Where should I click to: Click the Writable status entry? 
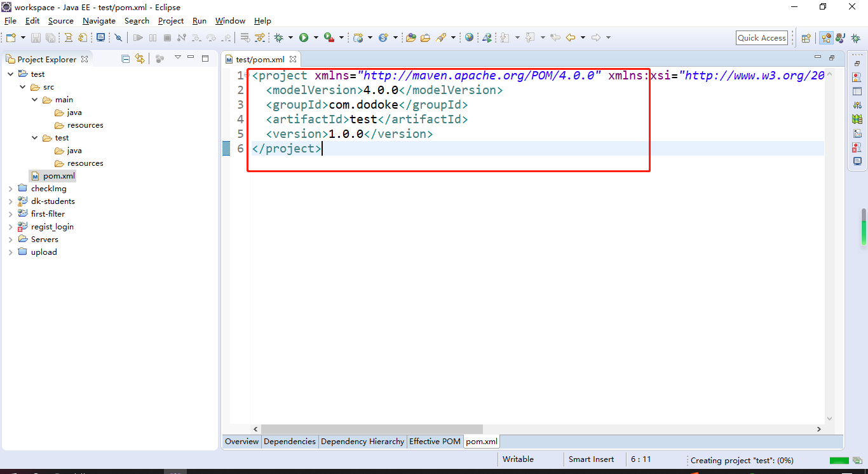[518, 459]
